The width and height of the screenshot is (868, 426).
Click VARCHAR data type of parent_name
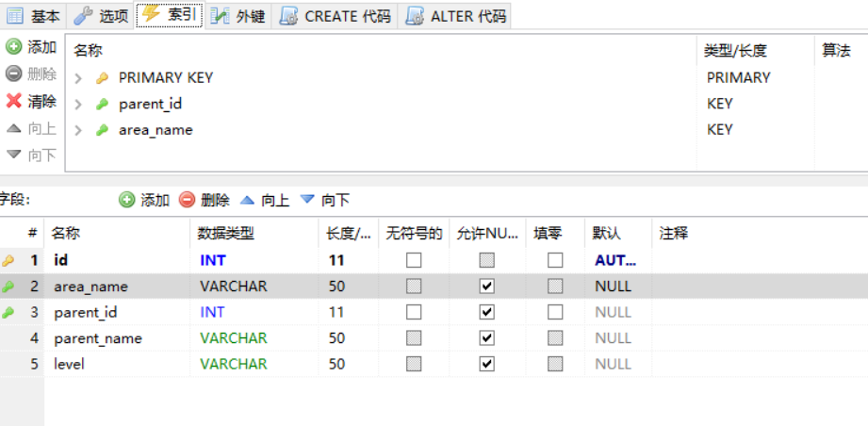[234, 338]
